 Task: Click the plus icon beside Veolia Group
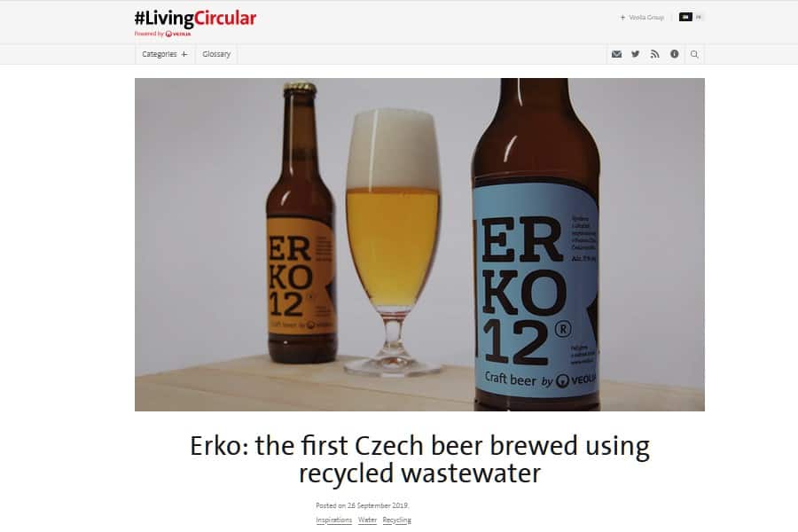click(622, 18)
